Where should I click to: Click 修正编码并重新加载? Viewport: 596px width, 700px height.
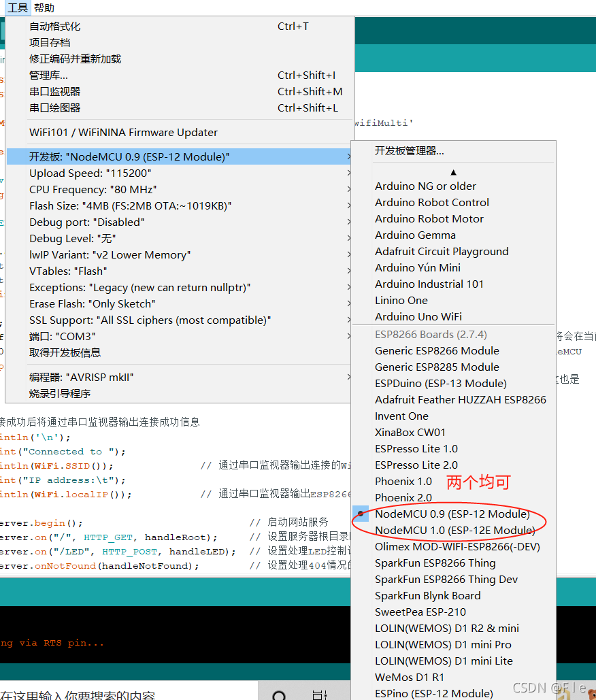(180, 59)
